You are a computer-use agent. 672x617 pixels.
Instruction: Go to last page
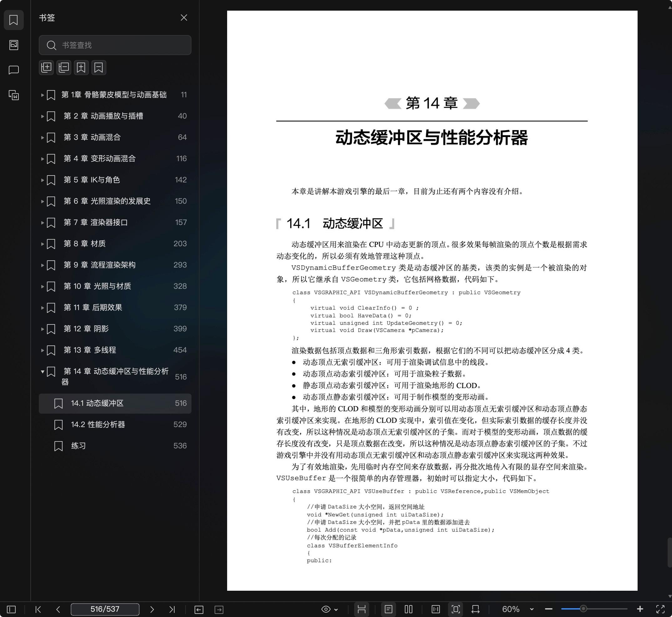click(x=172, y=609)
